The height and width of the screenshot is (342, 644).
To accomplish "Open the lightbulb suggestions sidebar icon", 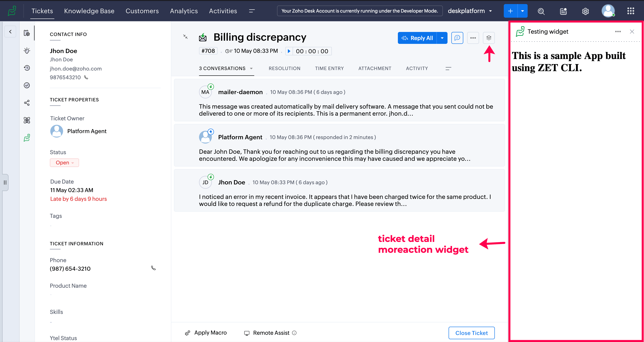I will (x=27, y=50).
